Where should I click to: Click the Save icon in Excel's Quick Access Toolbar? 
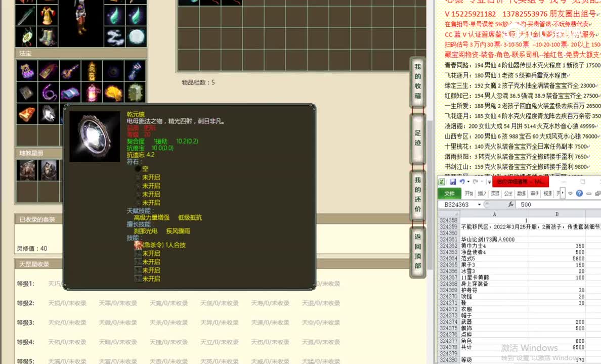(x=454, y=182)
